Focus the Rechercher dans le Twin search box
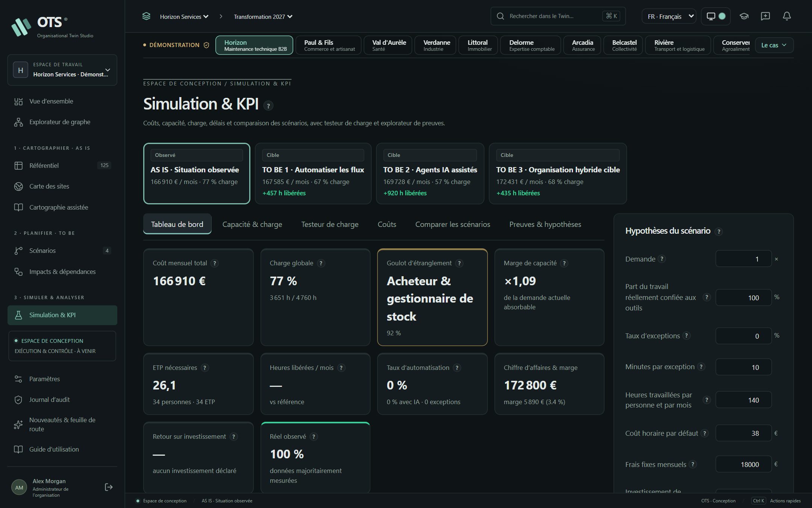Image resolution: width=812 pixels, height=508 pixels. tap(558, 16)
